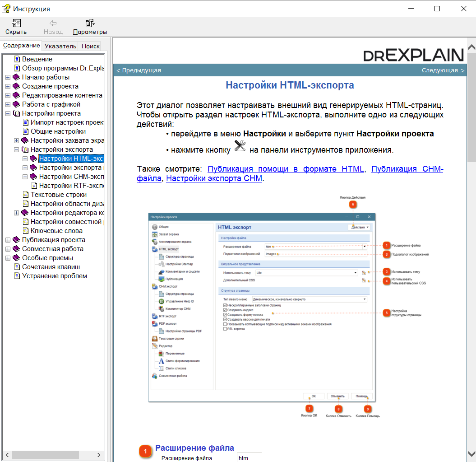Click the page icon of Импорт настроек проекта
The height and width of the screenshot is (462, 476).
click(x=26, y=122)
